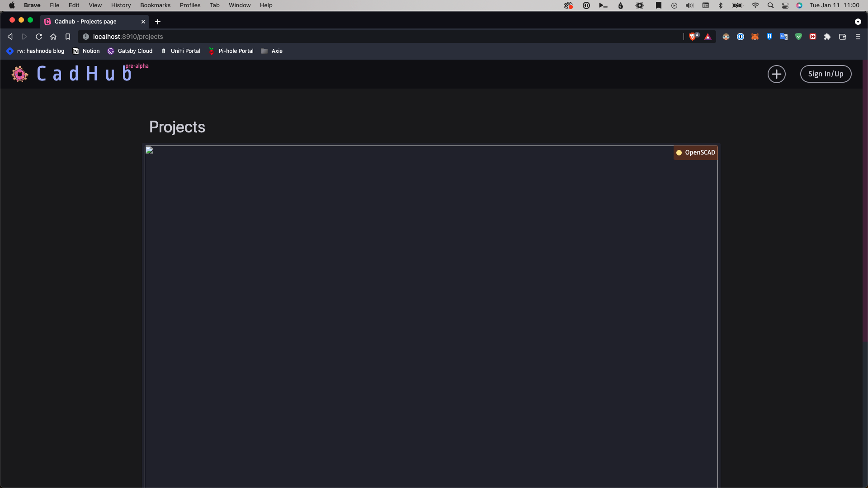This screenshot has height=488, width=868.
Task: Reload the page with refresh icon
Action: pos(39,37)
